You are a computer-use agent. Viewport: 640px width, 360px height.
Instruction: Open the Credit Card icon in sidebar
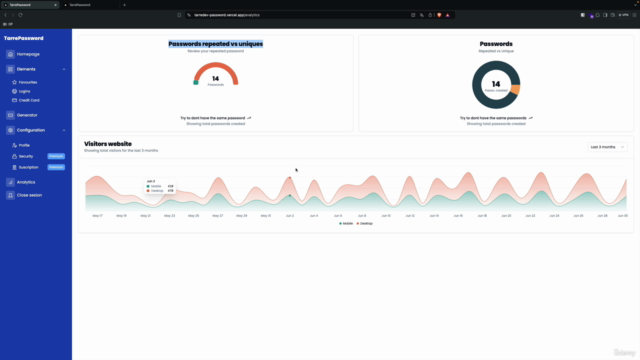(x=14, y=100)
